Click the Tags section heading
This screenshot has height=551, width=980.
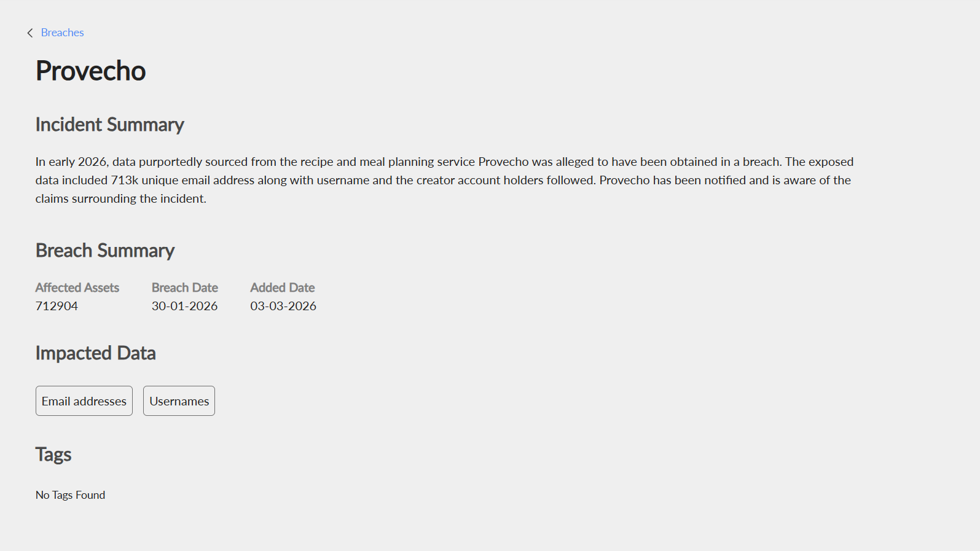point(53,455)
